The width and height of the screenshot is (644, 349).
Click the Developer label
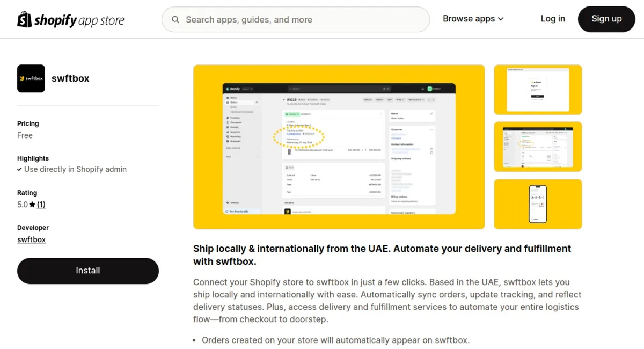(33, 228)
